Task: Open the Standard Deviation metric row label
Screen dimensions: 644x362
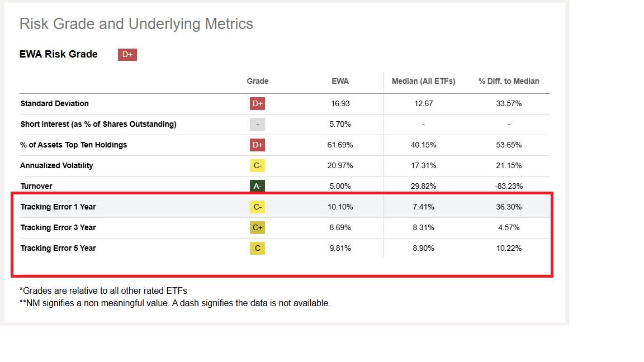Action: pos(55,103)
